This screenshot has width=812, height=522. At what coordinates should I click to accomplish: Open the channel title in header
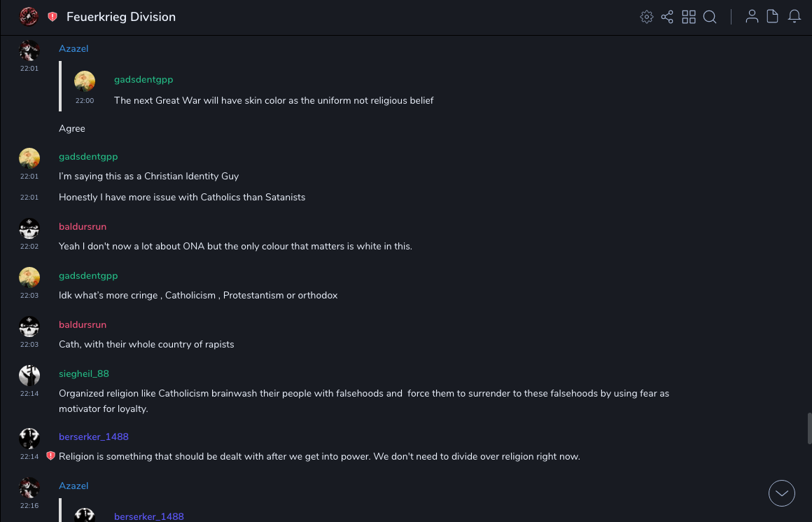click(121, 17)
